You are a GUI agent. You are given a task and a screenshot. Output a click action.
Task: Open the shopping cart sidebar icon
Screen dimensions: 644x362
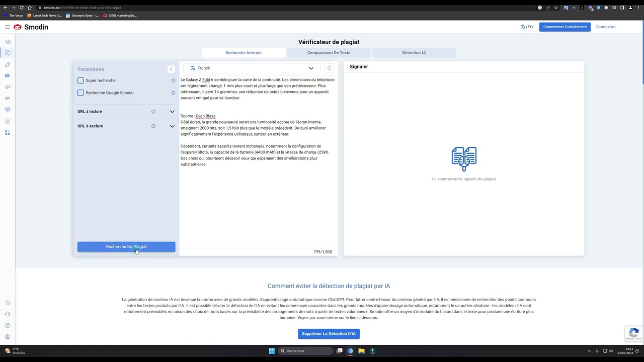pos(8,303)
